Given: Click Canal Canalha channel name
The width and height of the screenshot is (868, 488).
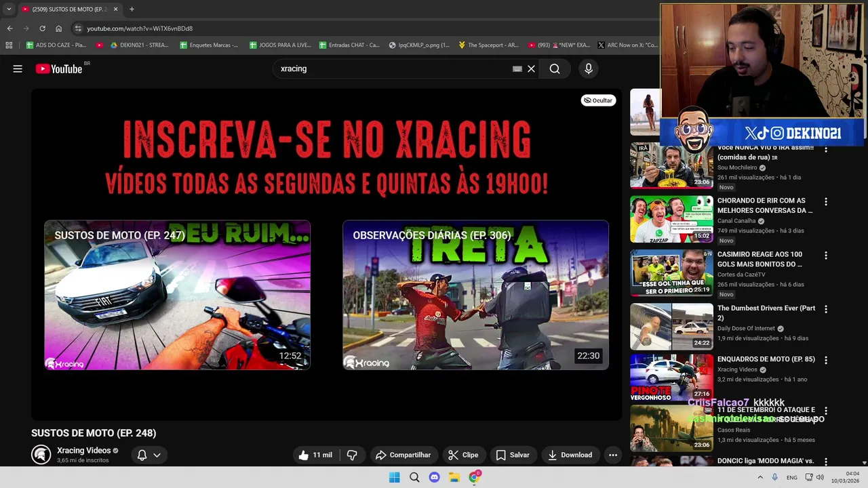Looking at the screenshot, I should pos(736,221).
